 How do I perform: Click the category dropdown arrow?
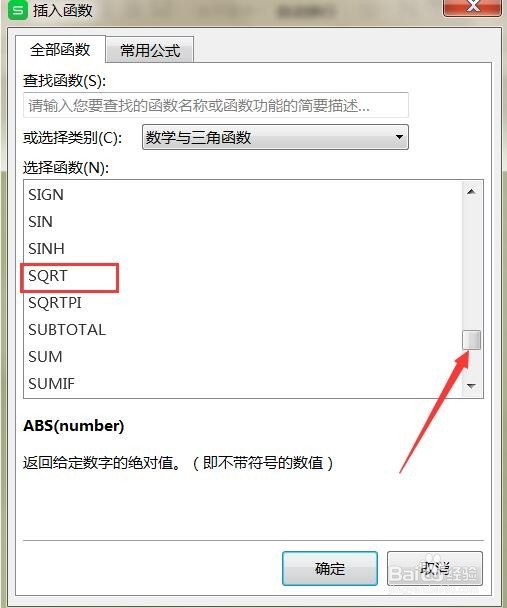(x=398, y=137)
